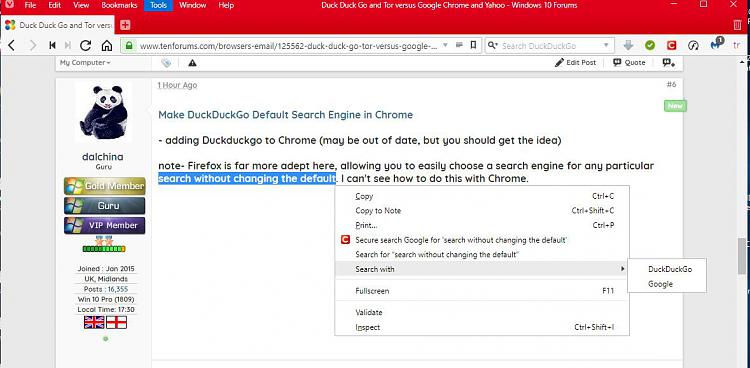The width and height of the screenshot is (750, 368).
Task: Open the Window menu
Action: (x=192, y=5)
